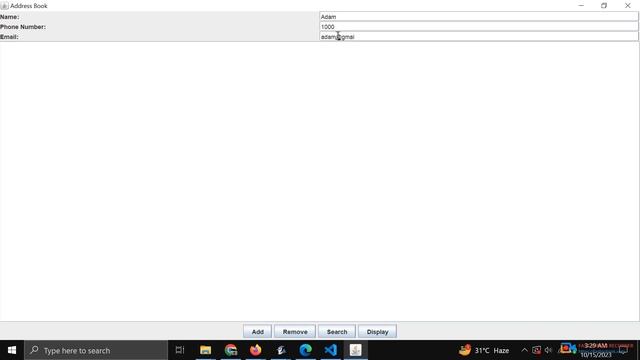Click the Add button
Viewport: 640px width, 360px height.
pyautogui.click(x=257, y=331)
